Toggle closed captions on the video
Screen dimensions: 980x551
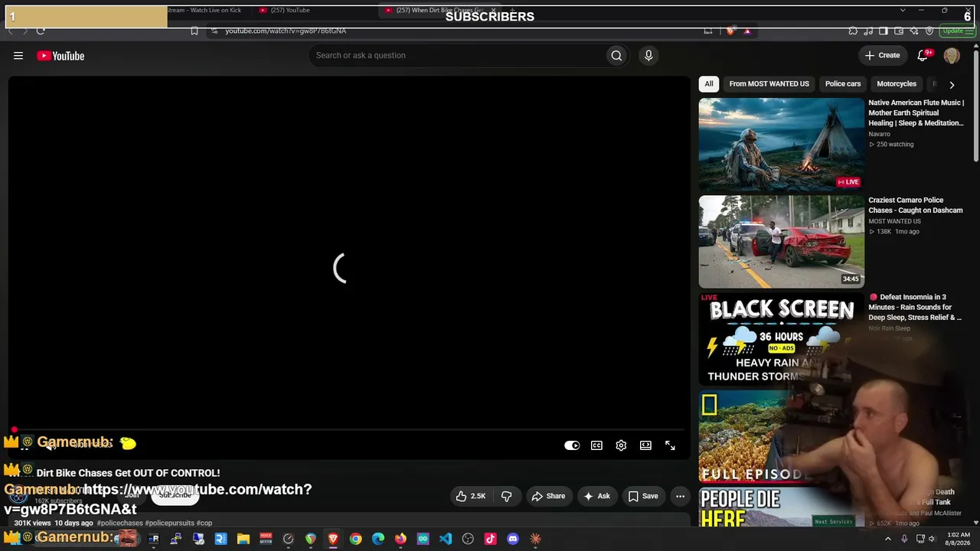click(596, 445)
